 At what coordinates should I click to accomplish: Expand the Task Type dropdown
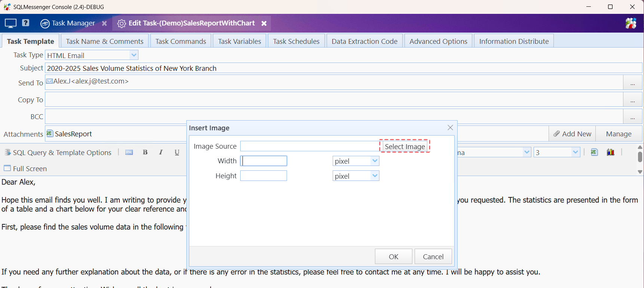tap(134, 55)
